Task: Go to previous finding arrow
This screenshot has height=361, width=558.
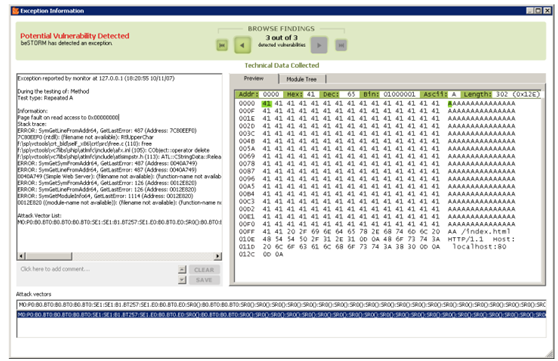Action: point(242,45)
